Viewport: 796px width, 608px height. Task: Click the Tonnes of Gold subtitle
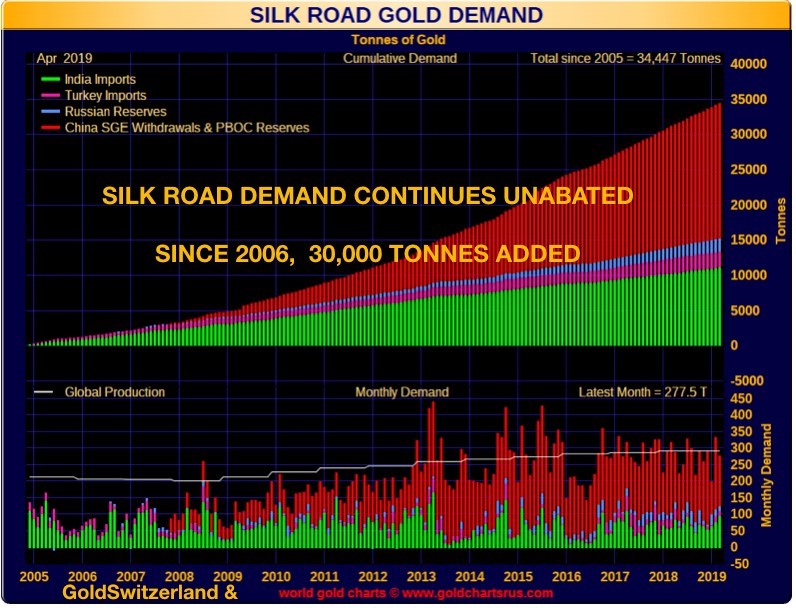click(398, 40)
